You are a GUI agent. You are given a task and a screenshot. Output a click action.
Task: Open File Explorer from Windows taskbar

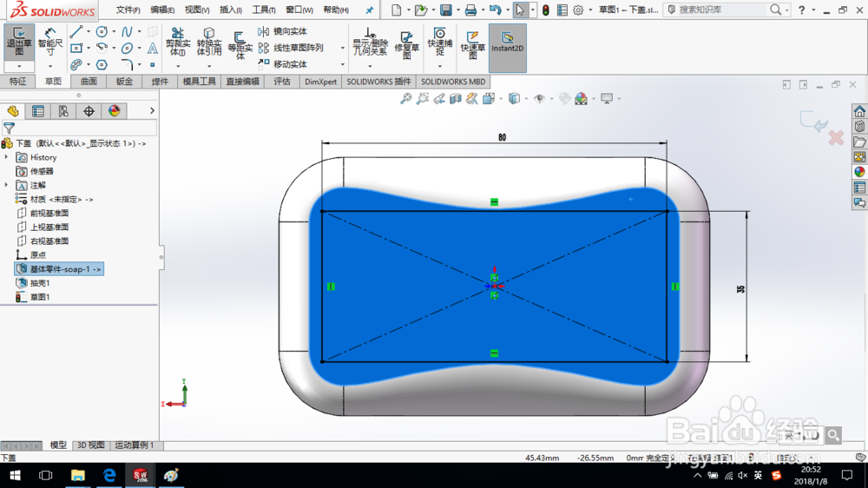77,475
